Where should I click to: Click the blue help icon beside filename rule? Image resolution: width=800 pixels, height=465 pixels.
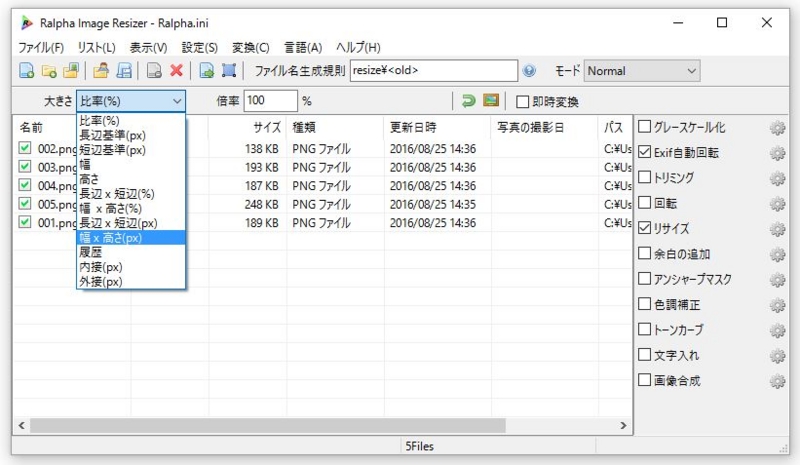(x=530, y=71)
